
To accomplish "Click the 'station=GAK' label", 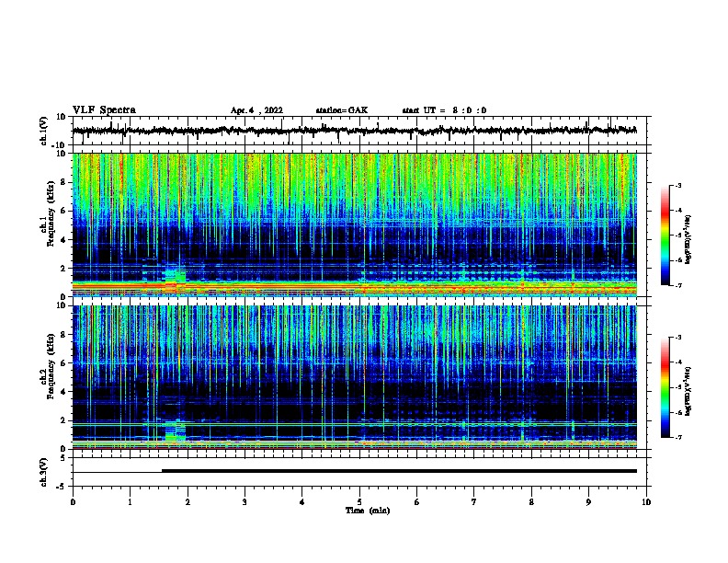I will point(342,110).
